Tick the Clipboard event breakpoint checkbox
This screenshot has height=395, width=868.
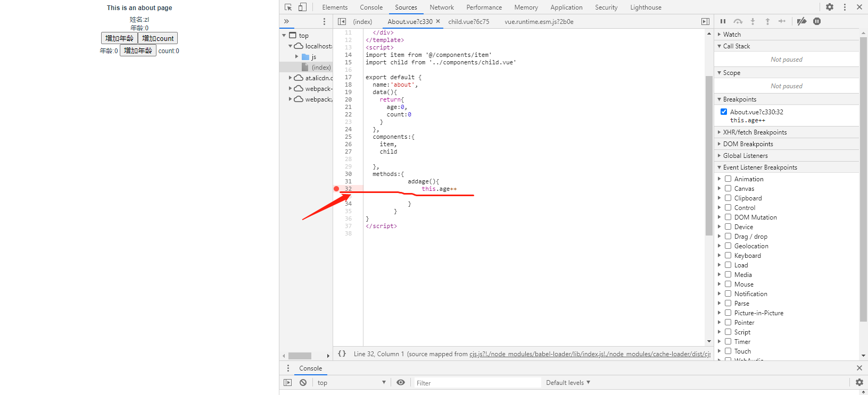point(728,198)
